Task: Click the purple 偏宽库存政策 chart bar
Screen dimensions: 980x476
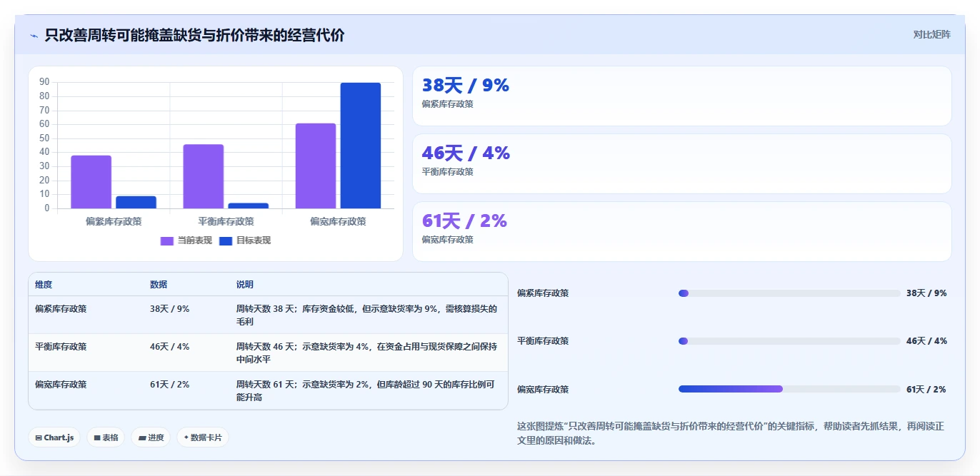Action: (x=316, y=166)
